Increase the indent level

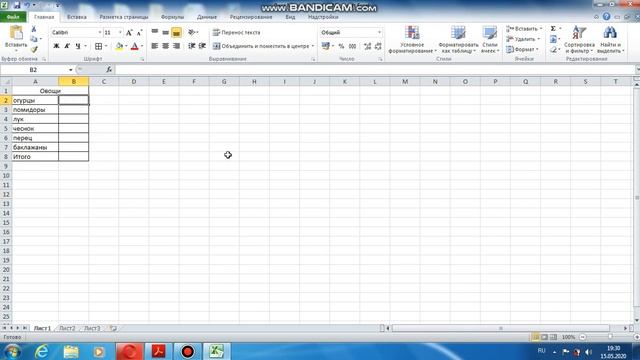202,46
